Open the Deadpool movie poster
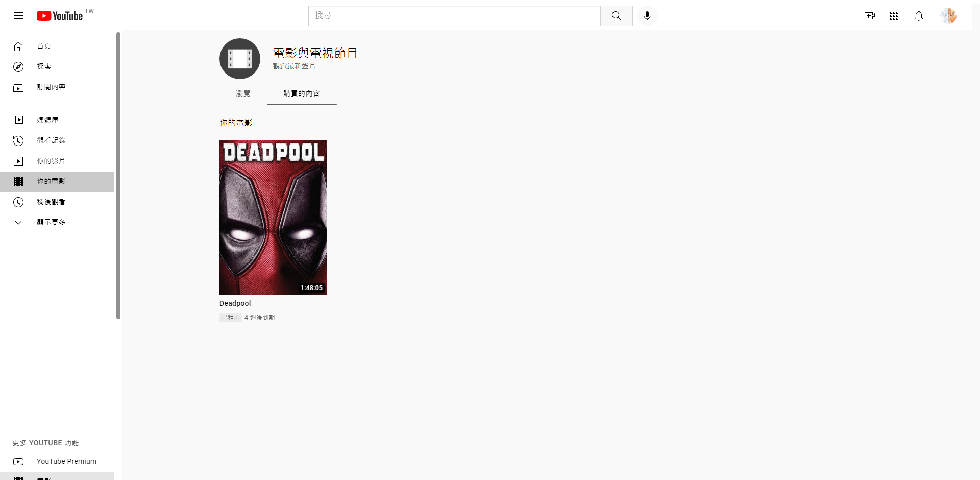Viewport: 980px width, 480px height. (x=273, y=218)
